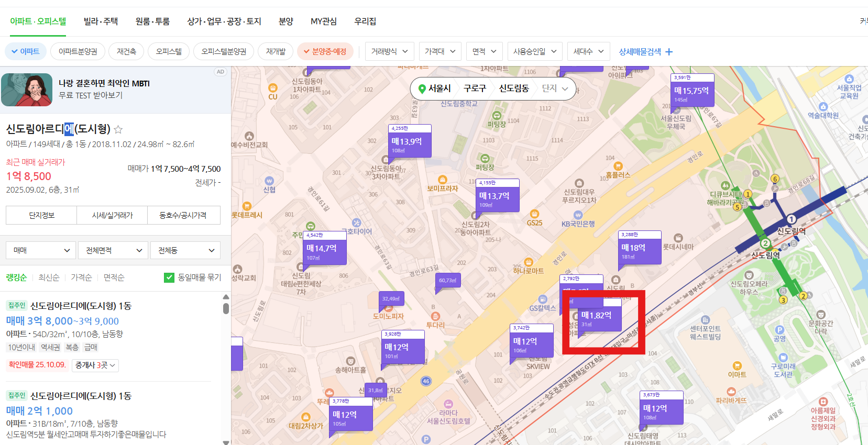Screen dimensions: 868x445
Task: Open the 전체면적 select
Action: pos(113,250)
